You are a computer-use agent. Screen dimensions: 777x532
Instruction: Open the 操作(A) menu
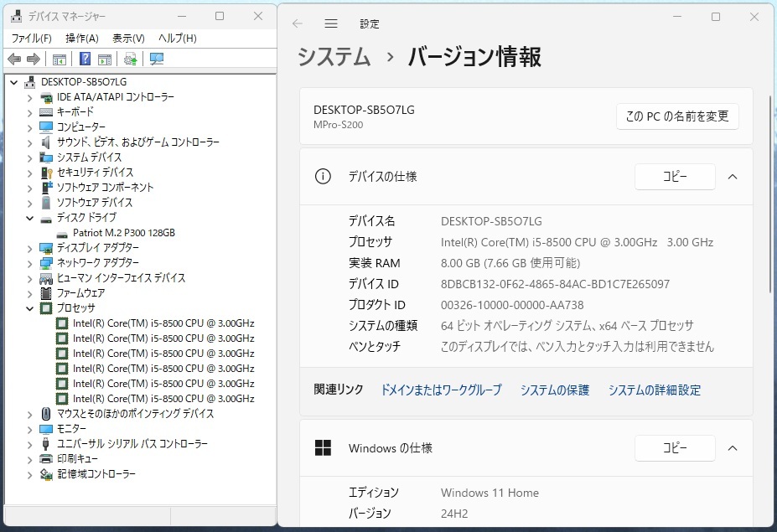82,39
